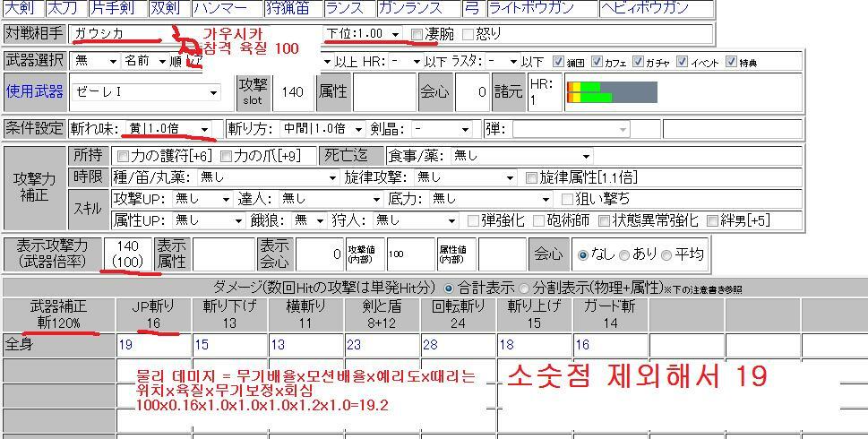Select the 会心 あり radio button
Screen dimensions: 868x439
pos(624,254)
